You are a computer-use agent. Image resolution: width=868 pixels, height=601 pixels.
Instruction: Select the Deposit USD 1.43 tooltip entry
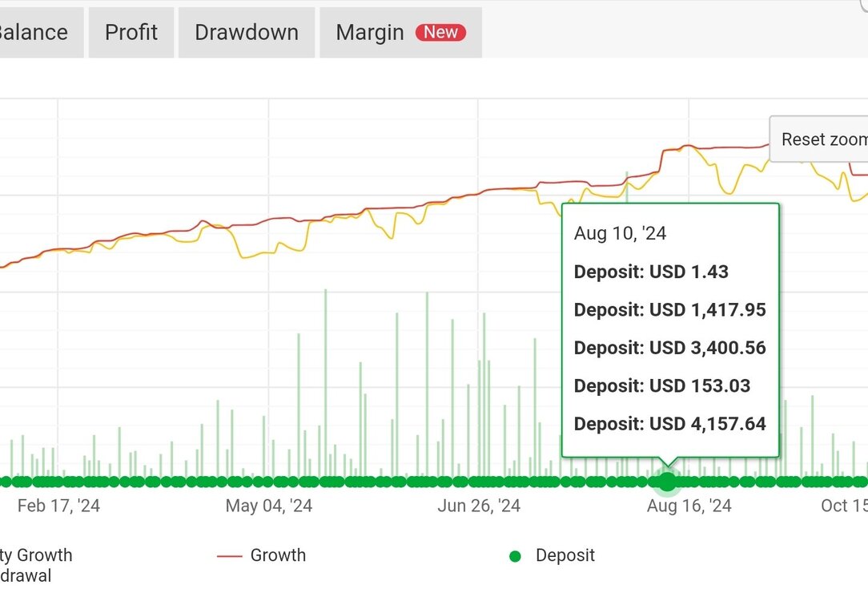point(651,272)
